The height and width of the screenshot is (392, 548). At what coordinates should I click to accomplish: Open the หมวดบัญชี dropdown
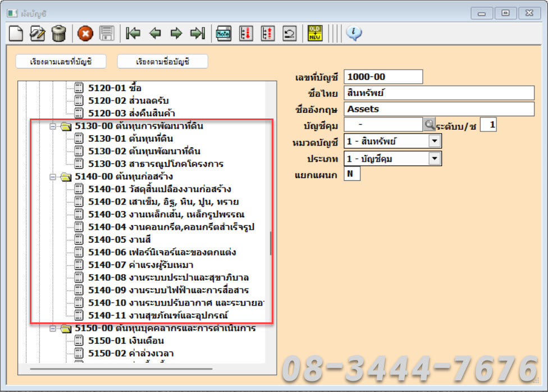(x=435, y=142)
